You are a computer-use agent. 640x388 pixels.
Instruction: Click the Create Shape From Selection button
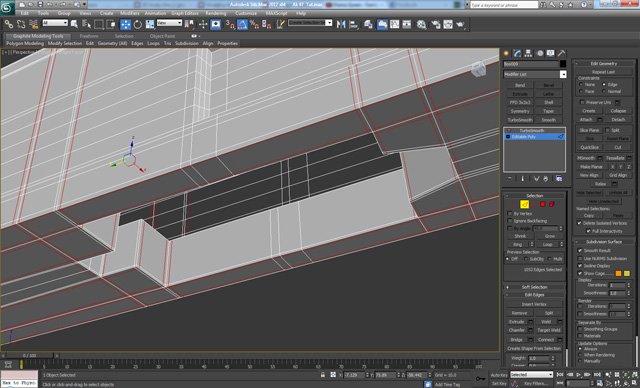click(x=534, y=348)
